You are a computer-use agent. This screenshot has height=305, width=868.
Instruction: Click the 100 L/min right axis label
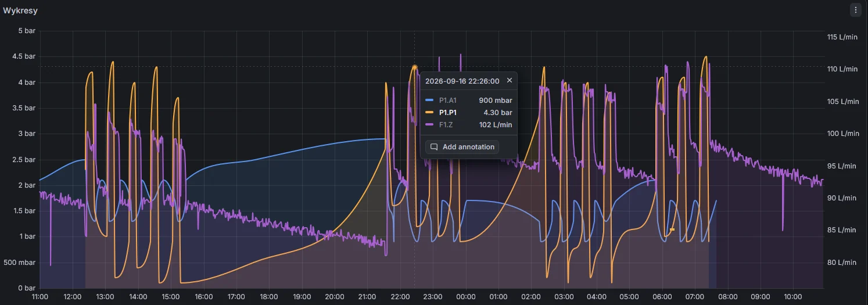tap(842, 134)
